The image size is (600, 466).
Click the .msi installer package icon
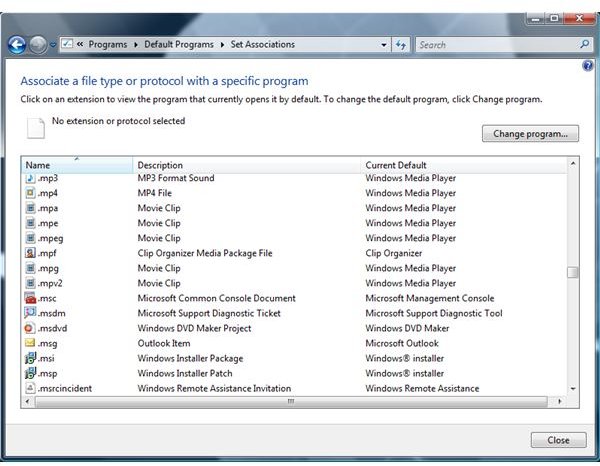click(x=30, y=358)
